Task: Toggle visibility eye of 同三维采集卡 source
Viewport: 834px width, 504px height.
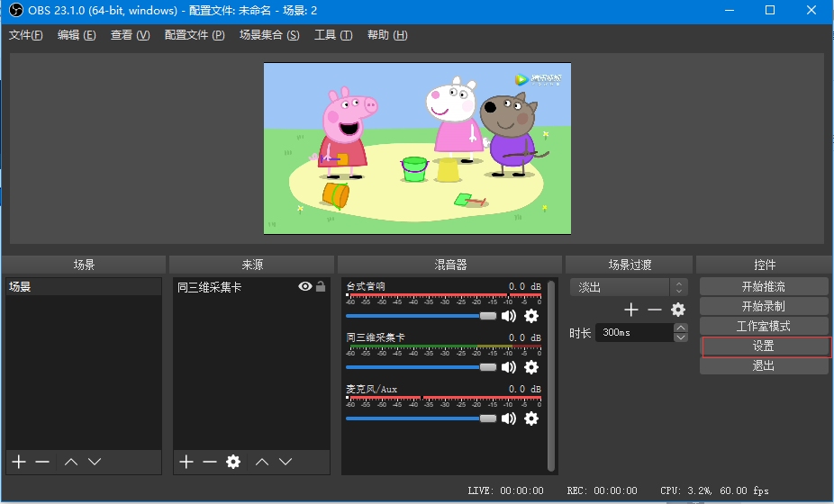Action: (305, 286)
